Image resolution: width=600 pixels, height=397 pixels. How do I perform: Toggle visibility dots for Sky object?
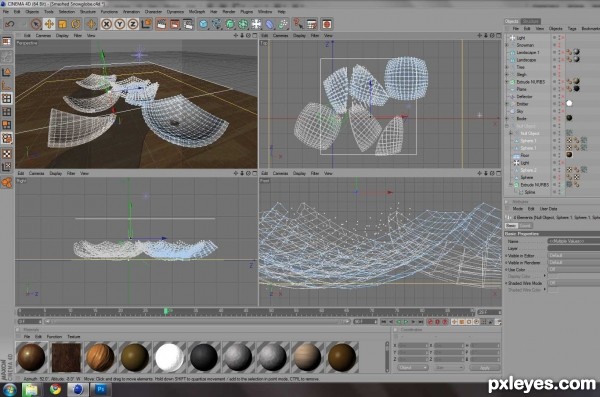[x=559, y=111]
